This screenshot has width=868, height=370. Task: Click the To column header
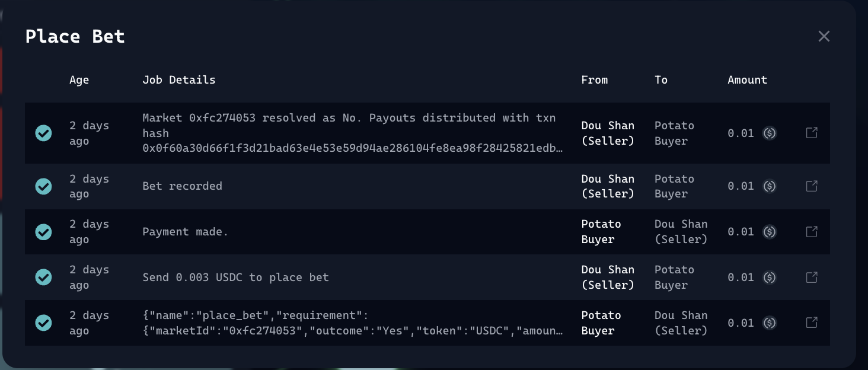coord(660,80)
